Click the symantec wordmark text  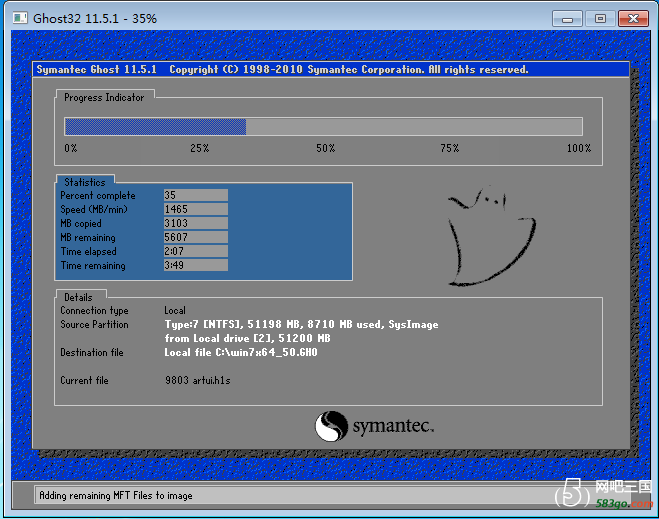click(393, 426)
